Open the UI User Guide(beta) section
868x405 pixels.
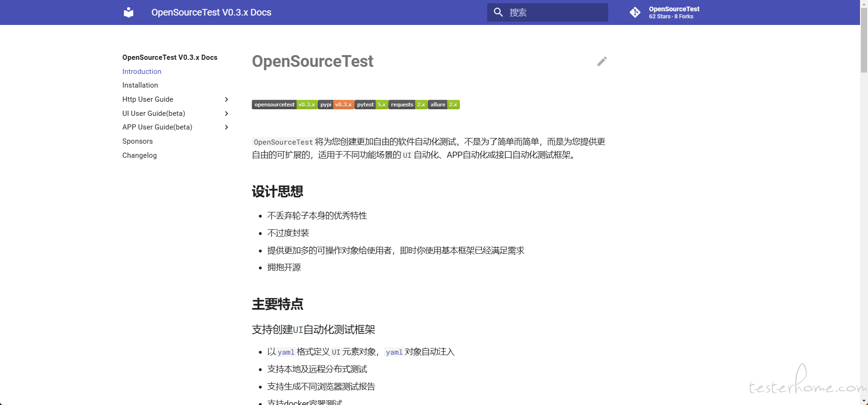pyautogui.click(x=153, y=113)
